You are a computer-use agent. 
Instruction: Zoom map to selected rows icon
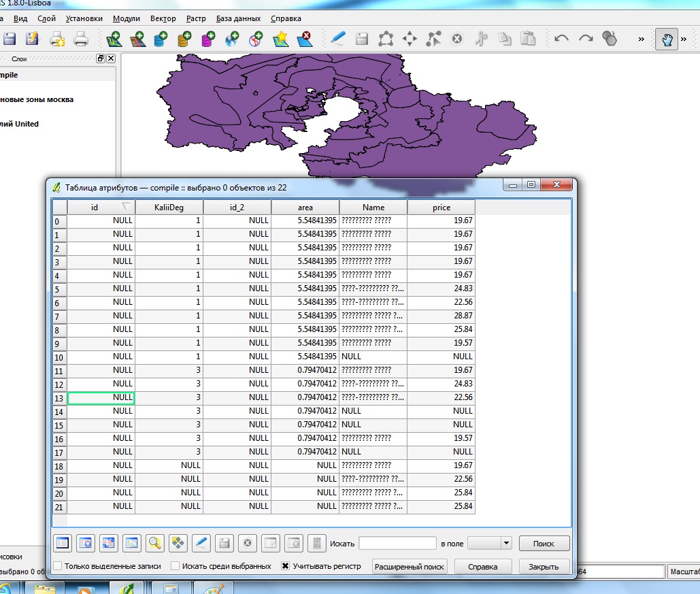point(155,543)
